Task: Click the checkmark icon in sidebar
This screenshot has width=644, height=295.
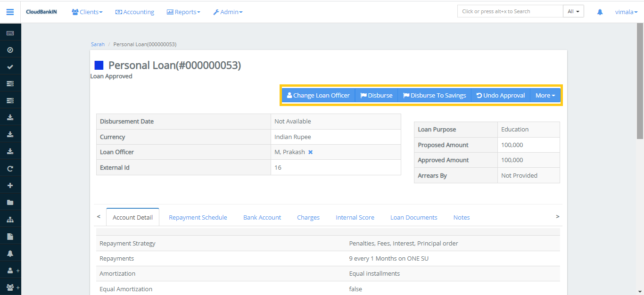Action: click(x=10, y=67)
